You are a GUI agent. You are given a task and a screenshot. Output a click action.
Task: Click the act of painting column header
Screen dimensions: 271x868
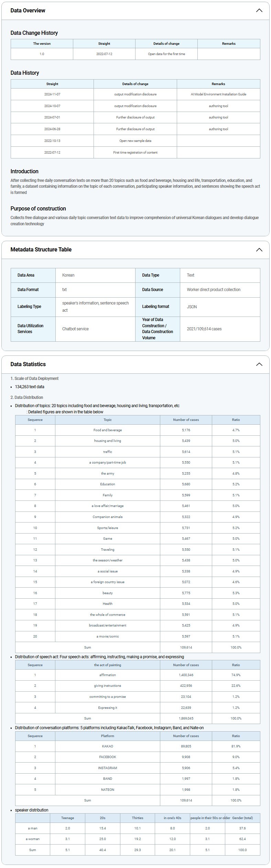108,665
